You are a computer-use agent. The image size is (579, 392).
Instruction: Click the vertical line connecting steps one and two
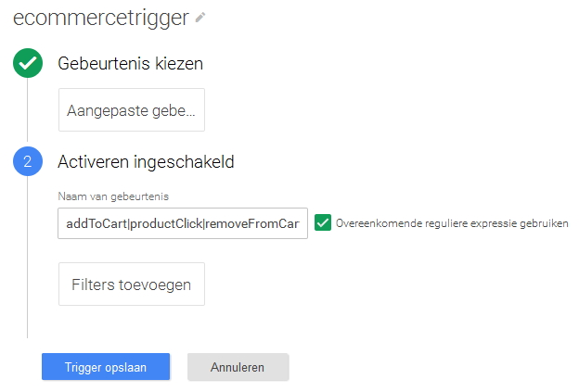click(27, 109)
